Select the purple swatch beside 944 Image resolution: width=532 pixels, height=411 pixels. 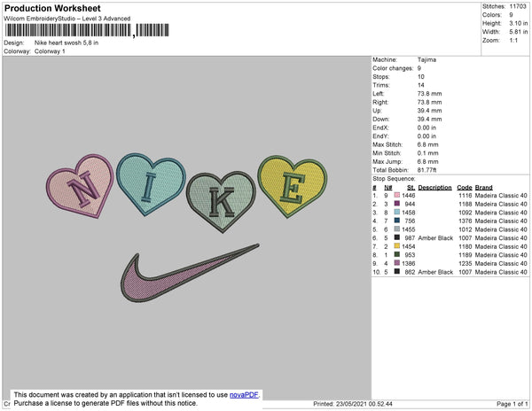point(396,204)
